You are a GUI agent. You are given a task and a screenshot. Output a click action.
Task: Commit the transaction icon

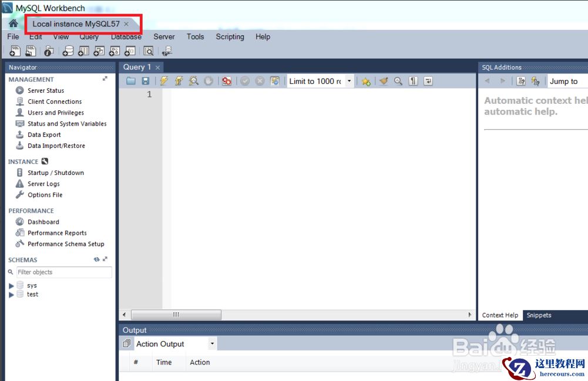[245, 81]
